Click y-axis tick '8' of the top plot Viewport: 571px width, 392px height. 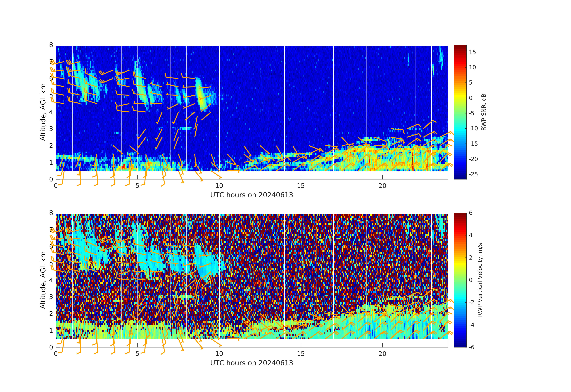pos(51,45)
